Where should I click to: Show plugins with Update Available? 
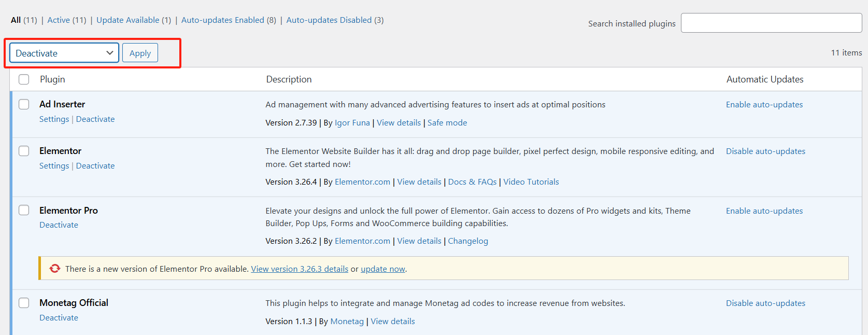pyautogui.click(x=127, y=20)
